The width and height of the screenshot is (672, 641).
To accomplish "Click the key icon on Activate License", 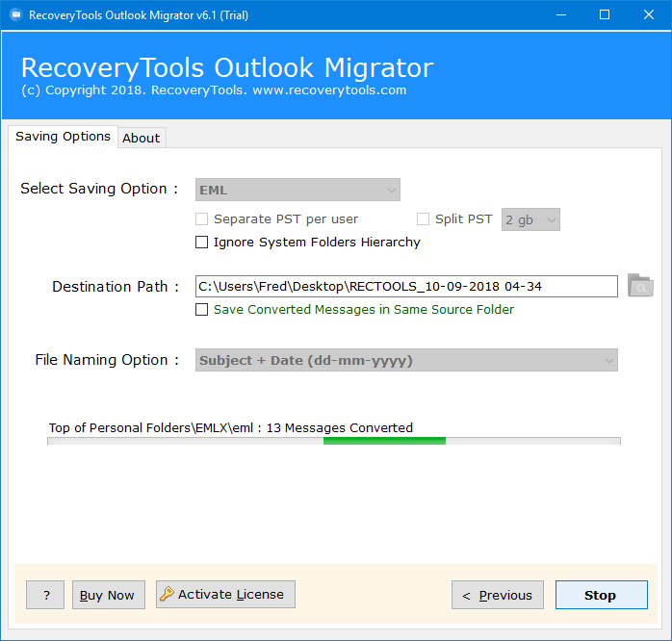I will tap(167, 594).
